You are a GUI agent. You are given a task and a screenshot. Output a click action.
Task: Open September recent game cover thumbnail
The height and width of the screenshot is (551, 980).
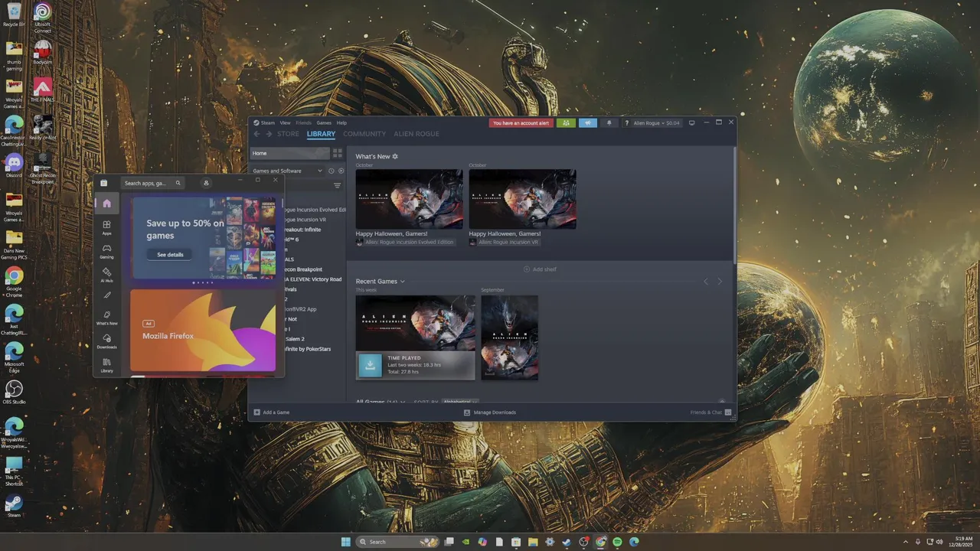click(509, 337)
